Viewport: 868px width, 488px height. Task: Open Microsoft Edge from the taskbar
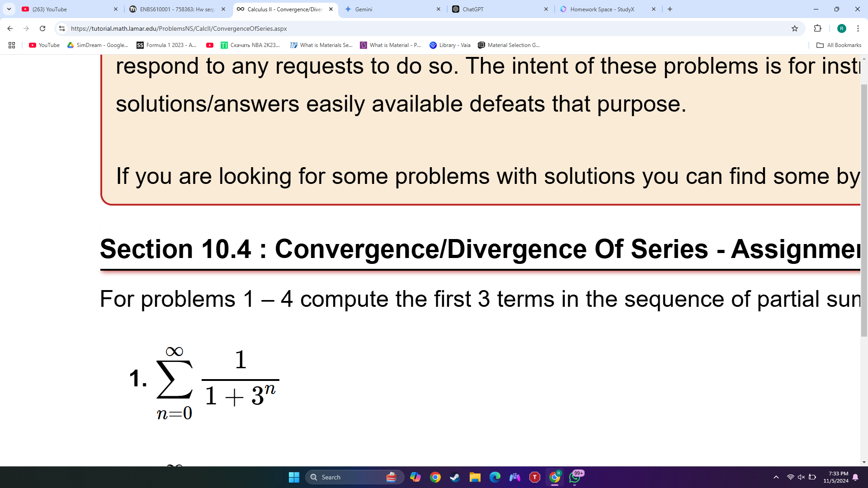click(x=495, y=477)
